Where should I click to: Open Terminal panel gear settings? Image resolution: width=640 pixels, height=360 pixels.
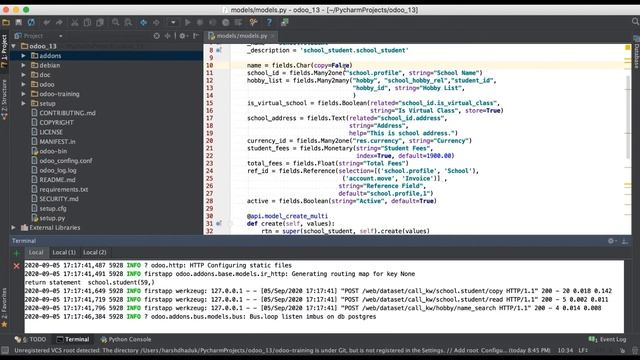(x=611, y=241)
